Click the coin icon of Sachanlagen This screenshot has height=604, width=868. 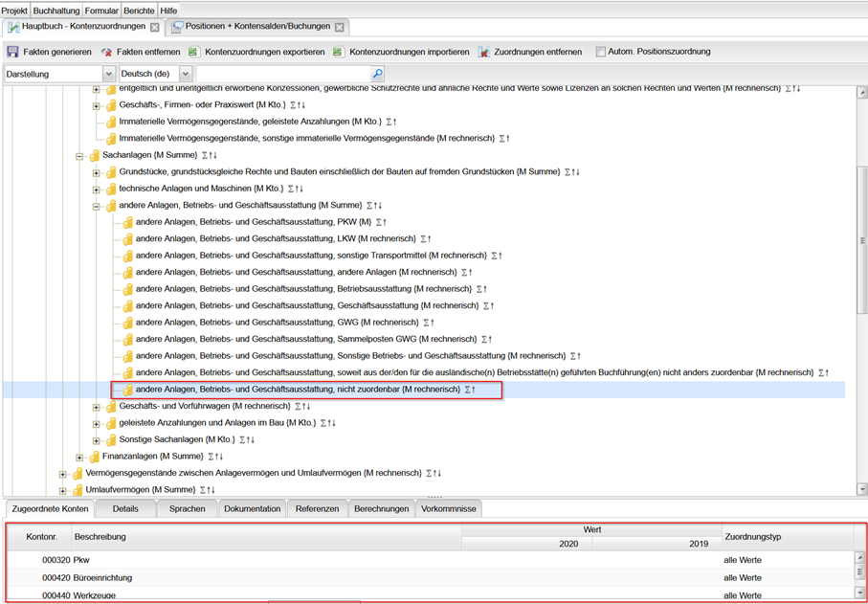click(95, 156)
